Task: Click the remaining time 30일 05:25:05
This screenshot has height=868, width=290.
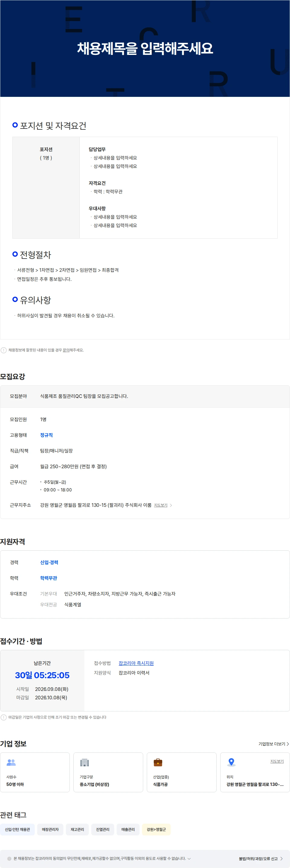Action: point(42,675)
